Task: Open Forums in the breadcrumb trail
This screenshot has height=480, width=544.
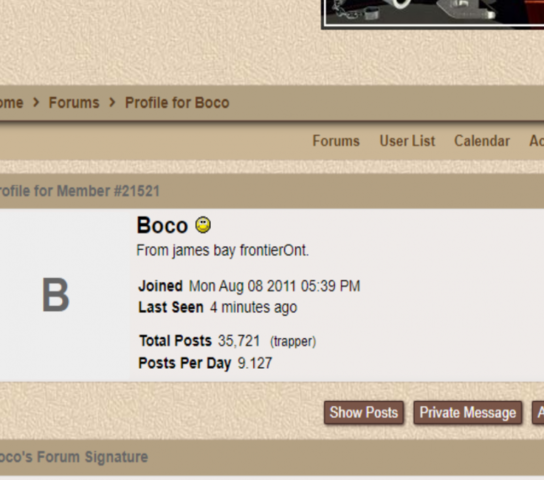Action: (74, 103)
